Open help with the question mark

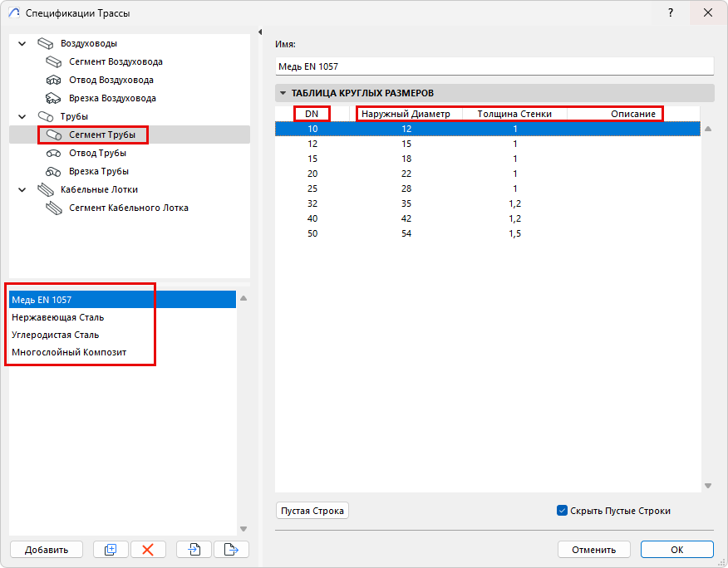(671, 12)
